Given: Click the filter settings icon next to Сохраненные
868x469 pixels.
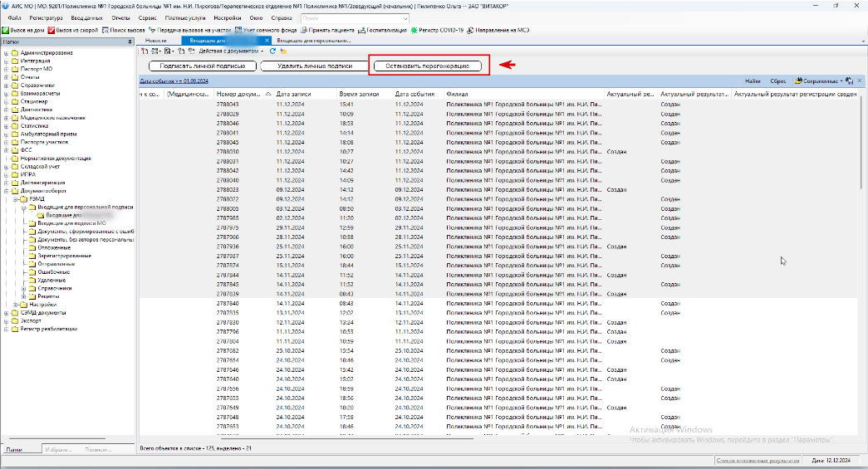Looking at the screenshot, I should [x=850, y=81].
